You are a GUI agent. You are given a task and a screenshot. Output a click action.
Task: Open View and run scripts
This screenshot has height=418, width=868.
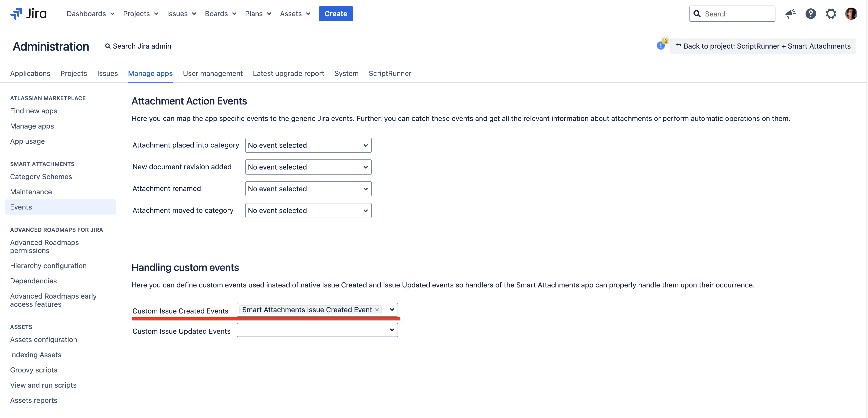43,385
